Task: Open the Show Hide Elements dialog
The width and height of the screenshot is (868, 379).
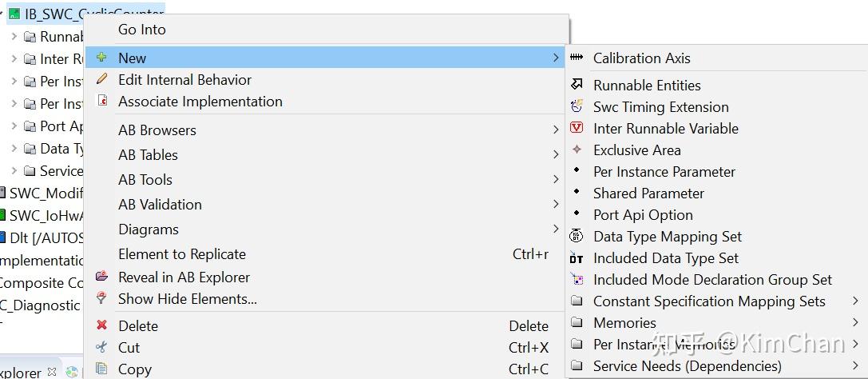Action: tap(187, 299)
